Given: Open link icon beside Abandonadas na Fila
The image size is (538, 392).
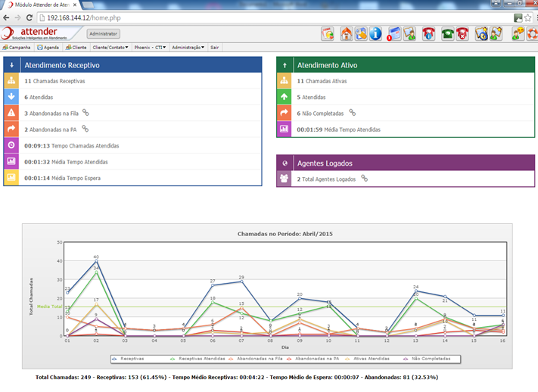Looking at the screenshot, I should pos(86,113).
